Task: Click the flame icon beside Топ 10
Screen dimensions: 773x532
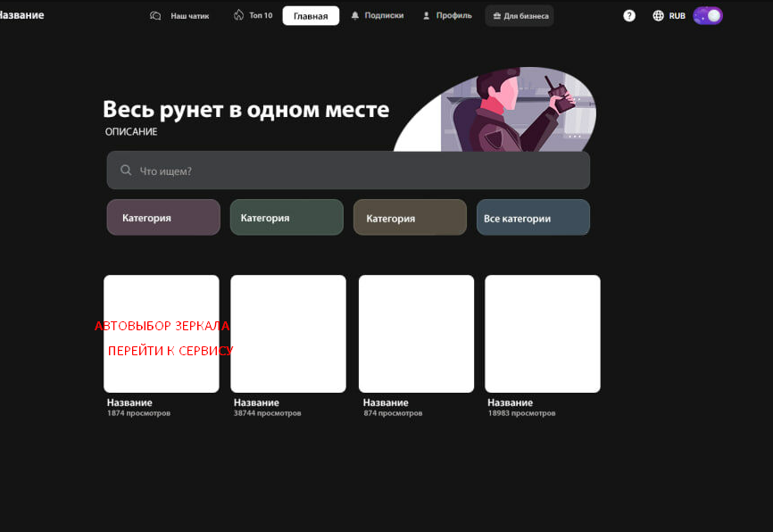Action: tap(238, 15)
